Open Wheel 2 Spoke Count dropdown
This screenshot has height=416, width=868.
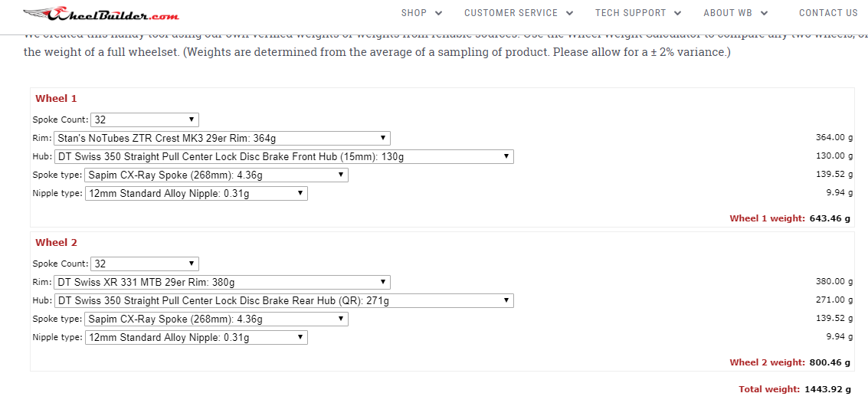pyautogui.click(x=145, y=264)
